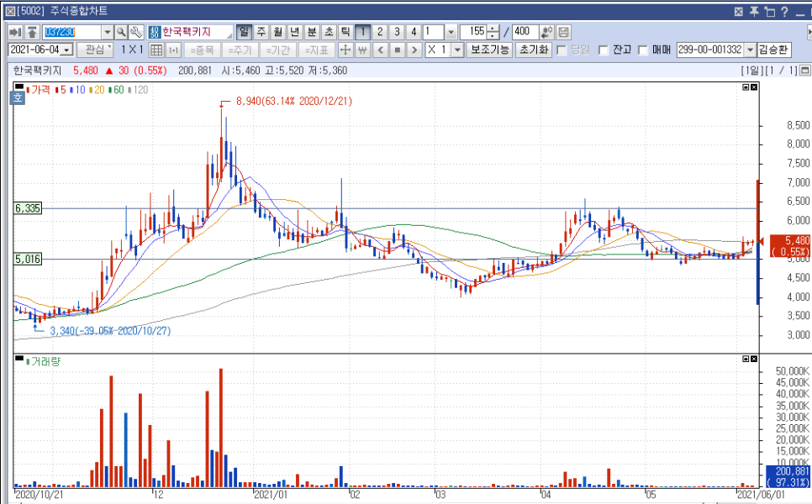Click the save chart disk icon
The width and height of the screenshot is (812, 504).
(x=563, y=32)
